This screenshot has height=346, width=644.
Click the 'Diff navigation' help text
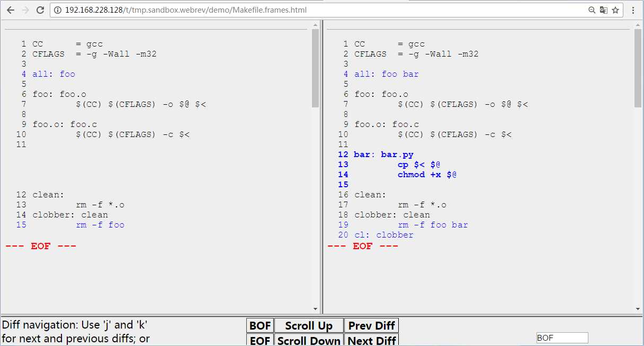coord(76,332)
